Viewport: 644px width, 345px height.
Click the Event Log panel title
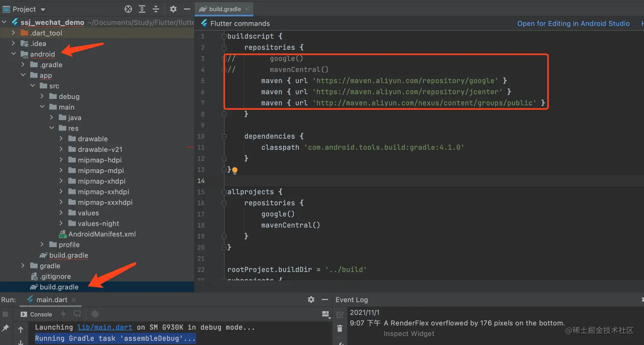coord(352,299)
